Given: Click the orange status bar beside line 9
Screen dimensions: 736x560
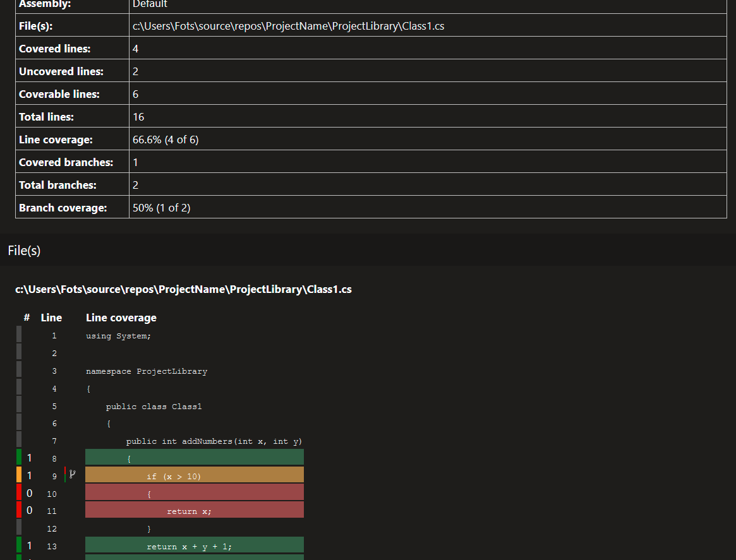Looking at the screenshot, I should tap(19, 475).
